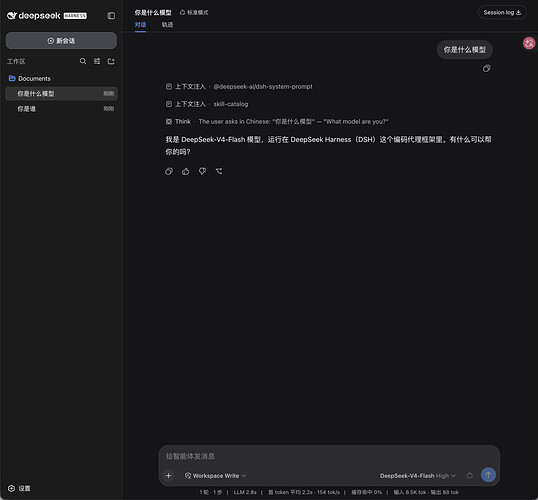Thumbs up the assistant reply
538x500 pixels.
click(186, 171)
